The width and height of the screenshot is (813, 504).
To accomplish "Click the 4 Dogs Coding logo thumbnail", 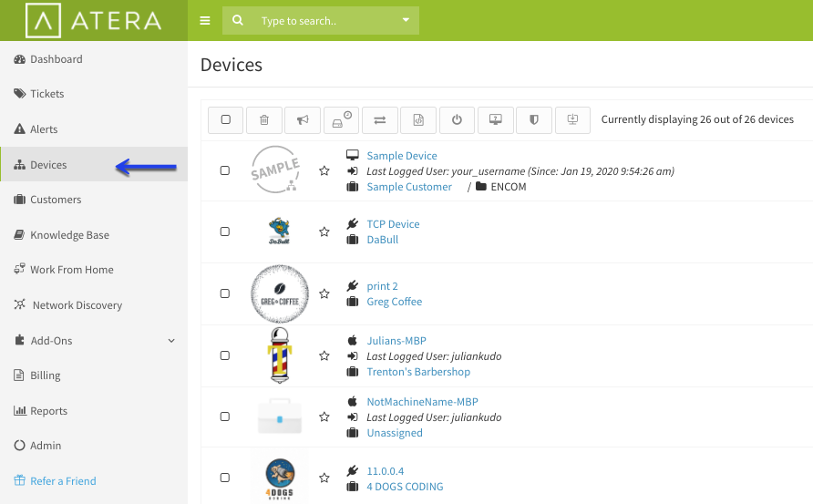I will [280, 478].
